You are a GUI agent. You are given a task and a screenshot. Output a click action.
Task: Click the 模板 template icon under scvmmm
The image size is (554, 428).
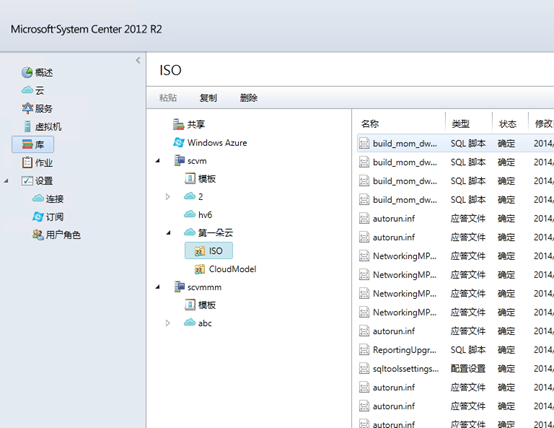pos(190,305)
